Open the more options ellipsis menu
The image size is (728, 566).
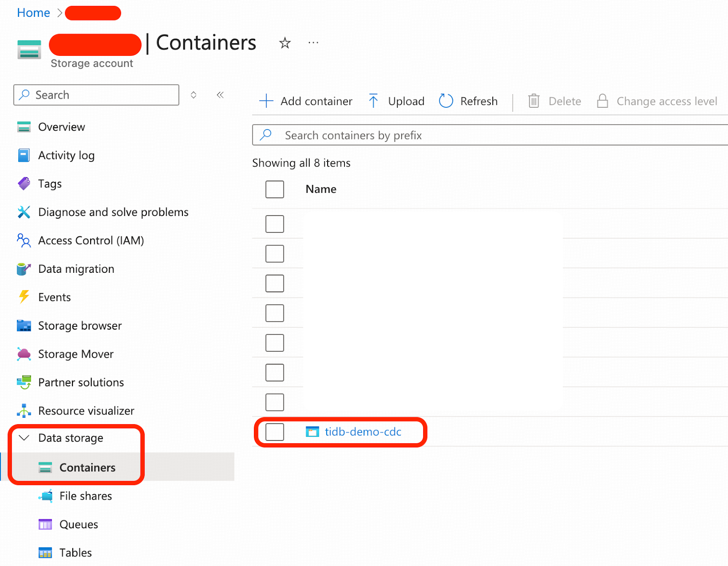(313, 43)
